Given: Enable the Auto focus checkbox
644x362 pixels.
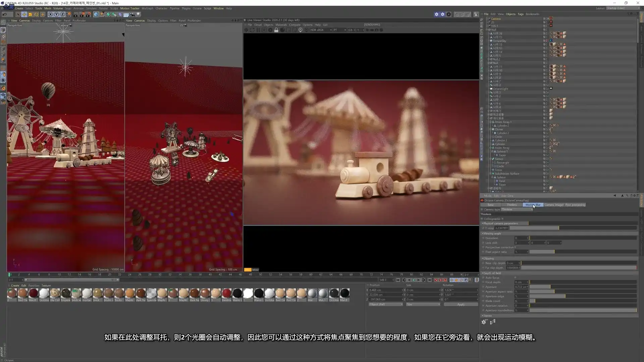Looking at the screenshot, I should click(x=515, y=278).
